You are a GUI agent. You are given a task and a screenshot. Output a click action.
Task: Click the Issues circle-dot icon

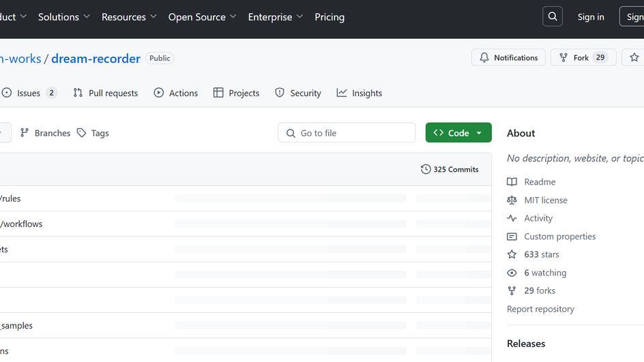pos(7,93)
